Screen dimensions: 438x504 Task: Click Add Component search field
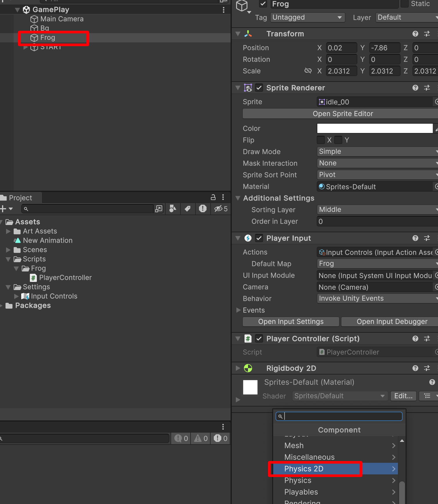pyautogui.click(x=339, y=416)
